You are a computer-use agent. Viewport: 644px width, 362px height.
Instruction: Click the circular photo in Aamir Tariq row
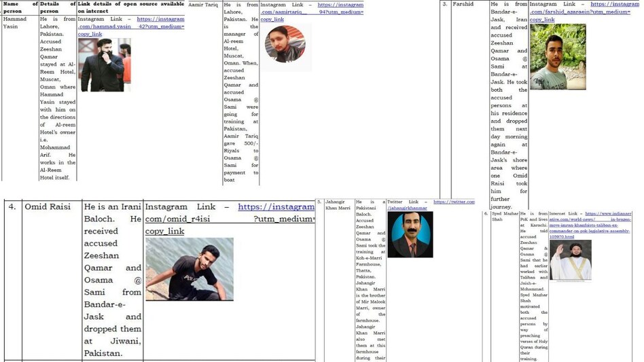click(x=285, y=44)
